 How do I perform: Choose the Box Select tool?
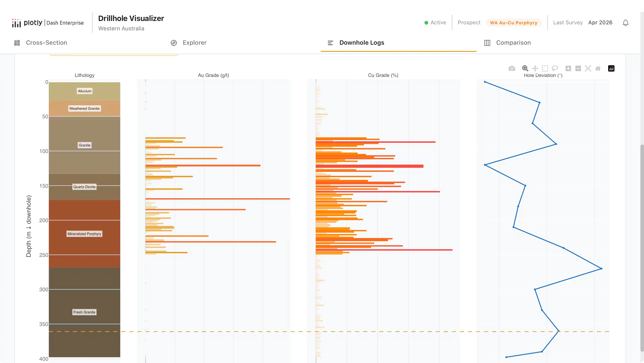click(545, 68)
